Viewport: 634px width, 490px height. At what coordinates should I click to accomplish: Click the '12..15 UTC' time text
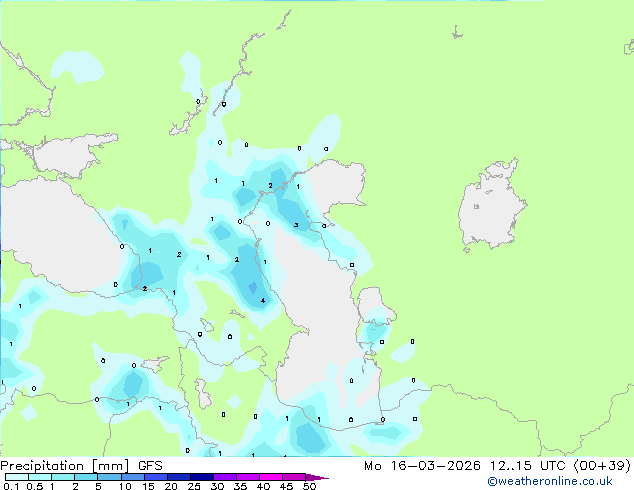527,466
